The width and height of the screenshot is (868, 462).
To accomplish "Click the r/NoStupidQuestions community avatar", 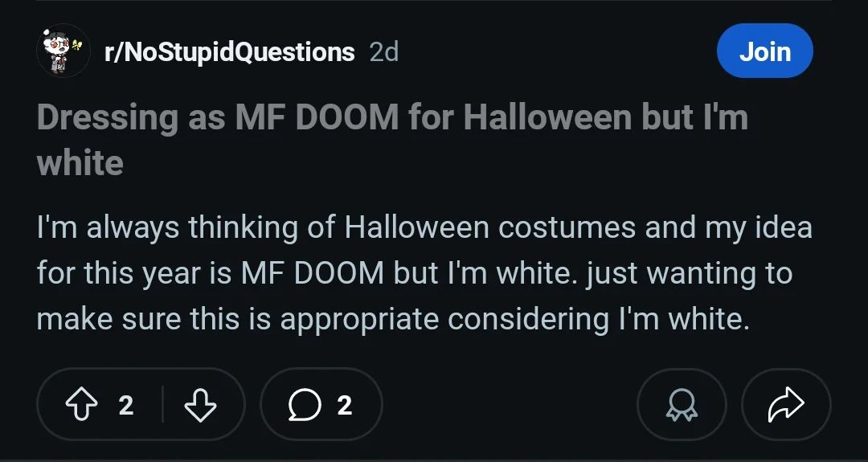I will 63,51.
